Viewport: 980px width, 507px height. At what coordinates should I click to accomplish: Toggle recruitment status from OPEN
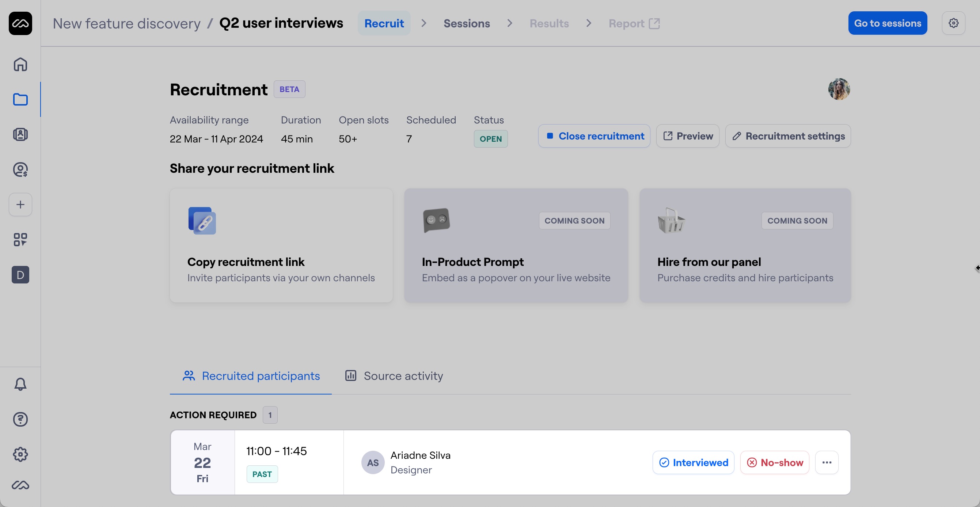click(x=491, y=138)
